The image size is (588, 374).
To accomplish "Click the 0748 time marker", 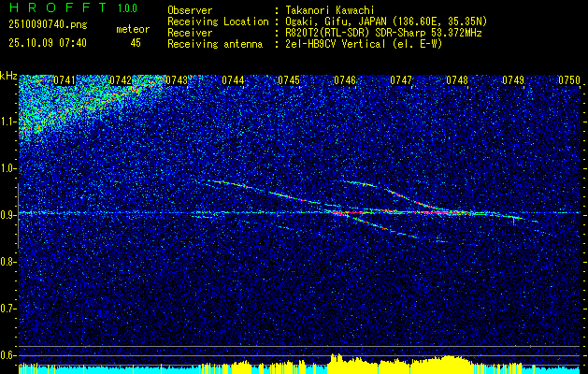I will [457, 80].
